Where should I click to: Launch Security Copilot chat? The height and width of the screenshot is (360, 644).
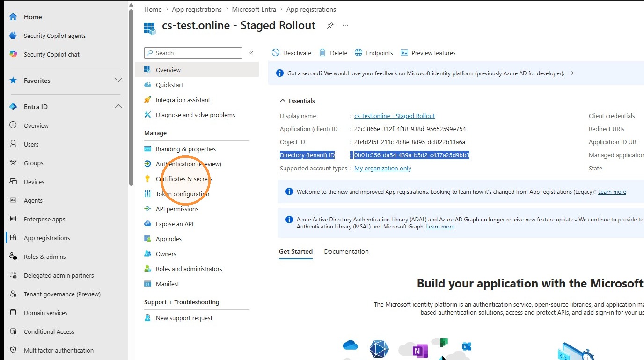click(51, 54)
